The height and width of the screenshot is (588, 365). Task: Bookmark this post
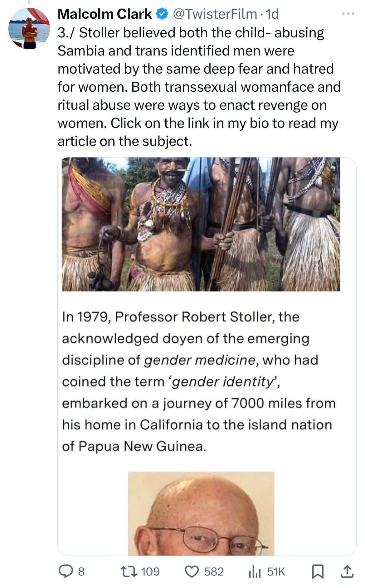point(318,571)
